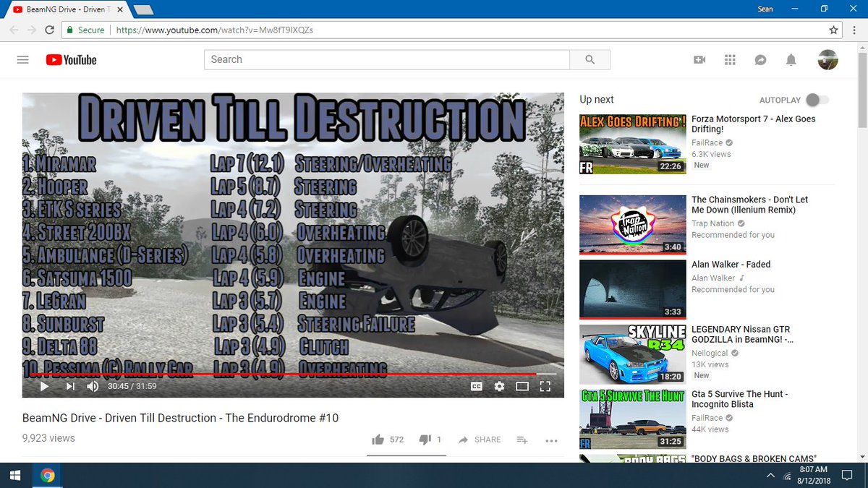Click the search magnifier button
The image size is (868, 488).
coord(590,60)
